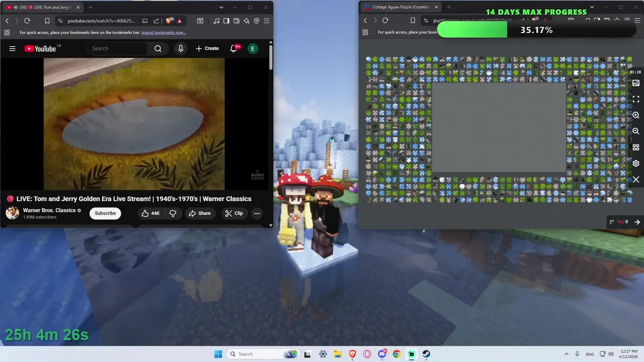Click the YouTube search input field

tap(117, 48)
